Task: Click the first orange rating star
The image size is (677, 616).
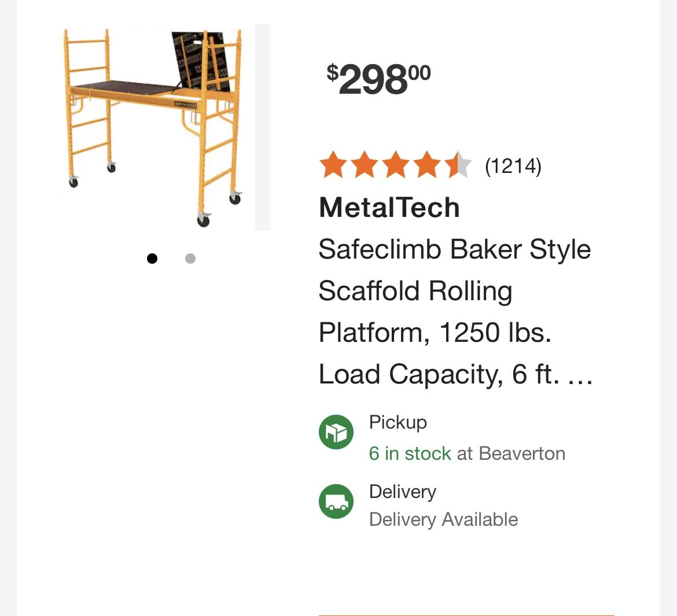Action: pos(333,165)
